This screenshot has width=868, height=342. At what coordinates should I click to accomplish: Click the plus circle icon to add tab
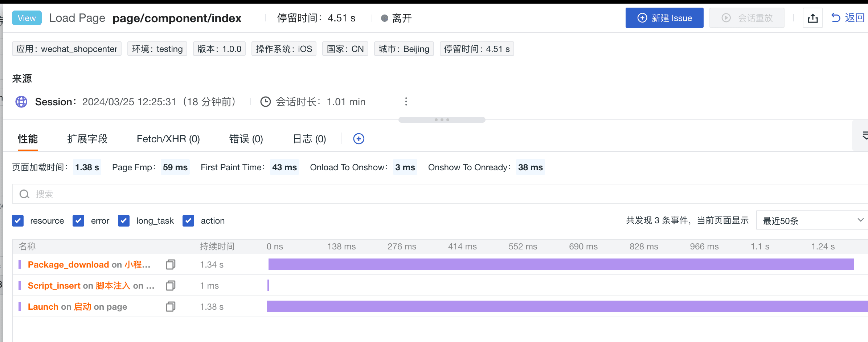[359, 139]
